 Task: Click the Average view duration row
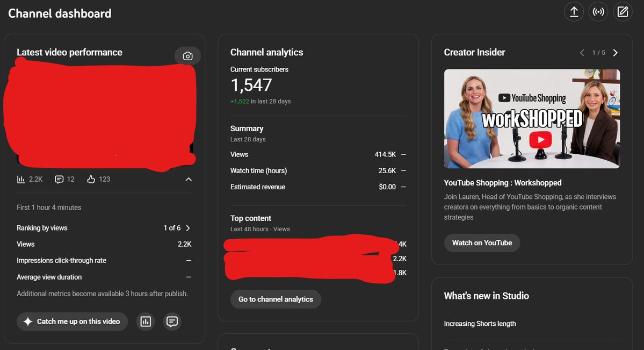[104, 277]
